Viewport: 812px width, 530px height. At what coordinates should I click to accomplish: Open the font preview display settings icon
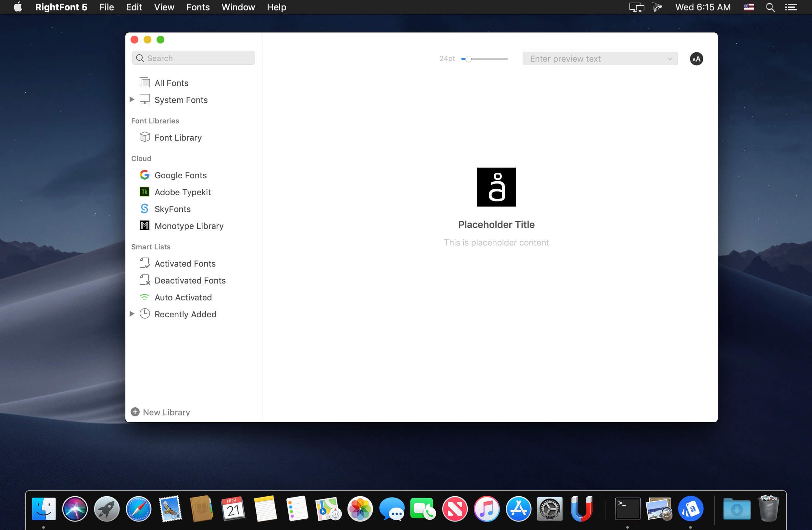[x=696, y=58]
